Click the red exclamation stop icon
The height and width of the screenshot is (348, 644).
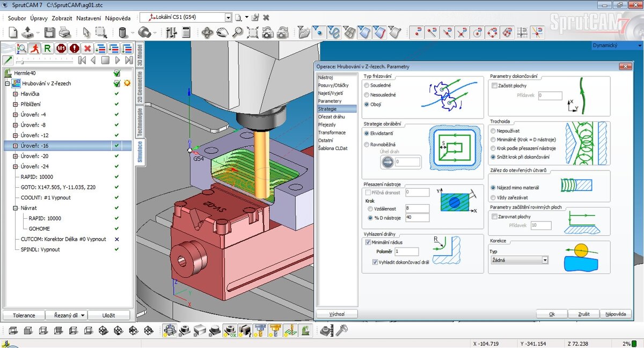click(74, 48)
